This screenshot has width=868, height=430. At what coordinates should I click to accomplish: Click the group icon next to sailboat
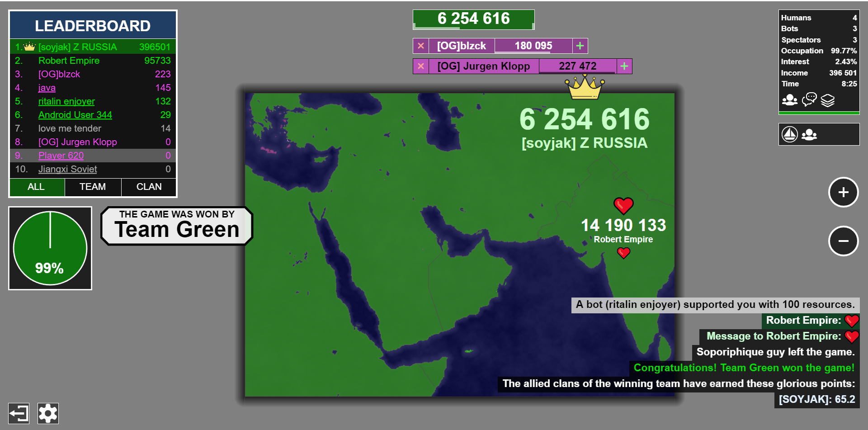coord(809,135)
